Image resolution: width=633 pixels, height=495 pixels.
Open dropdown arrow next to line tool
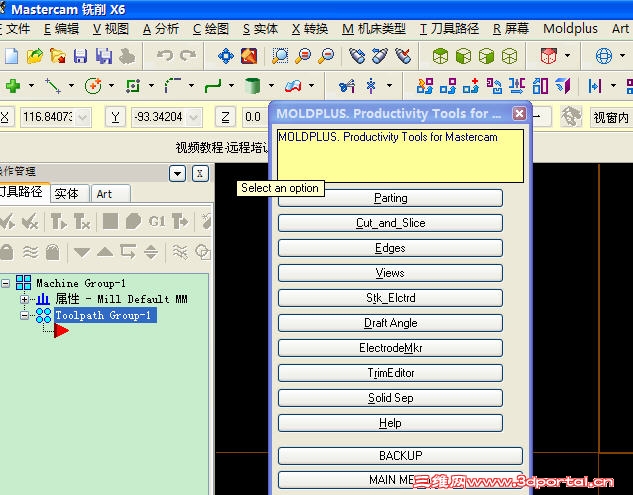pos(71,86)
